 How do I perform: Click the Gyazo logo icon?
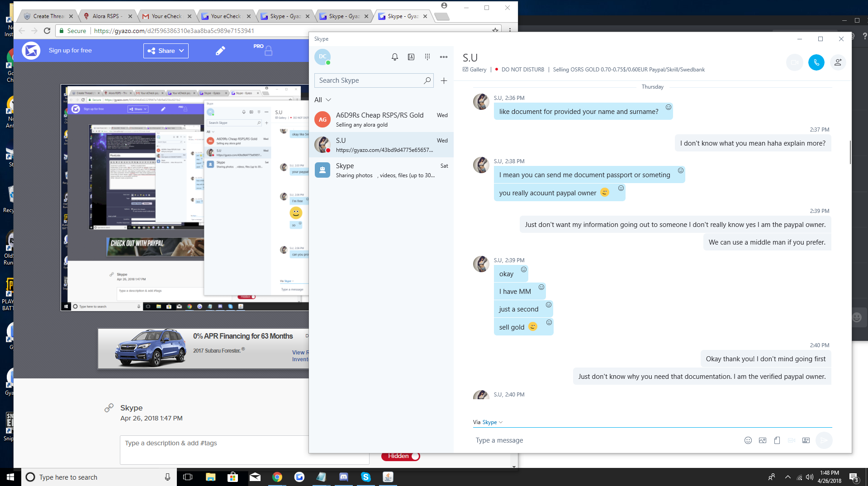[x=31, y=51]
